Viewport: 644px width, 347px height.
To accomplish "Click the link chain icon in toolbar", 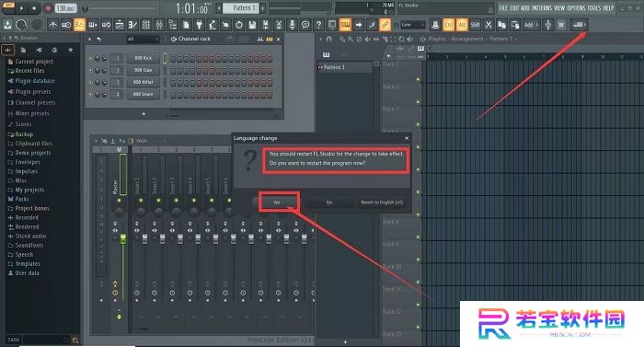I will [385, 25].
